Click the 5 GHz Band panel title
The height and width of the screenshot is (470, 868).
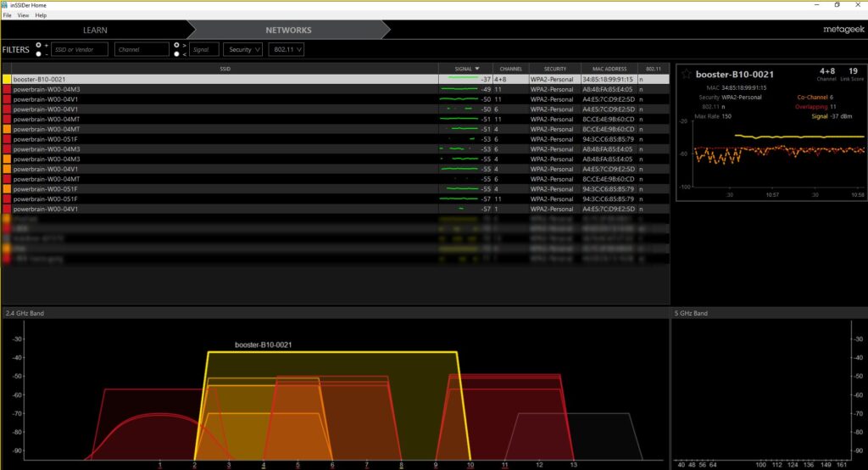pos(691,313)
